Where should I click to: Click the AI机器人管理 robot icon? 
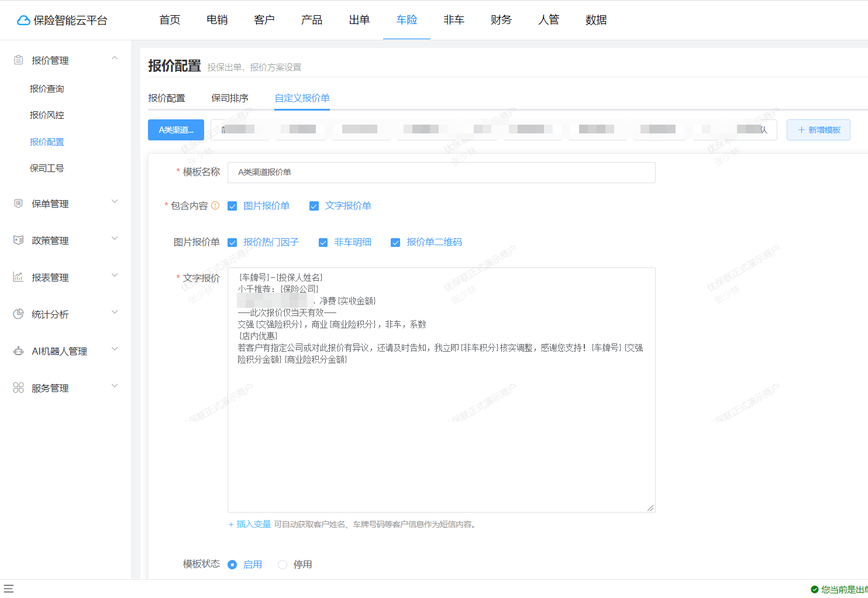(x=18, y=350)
